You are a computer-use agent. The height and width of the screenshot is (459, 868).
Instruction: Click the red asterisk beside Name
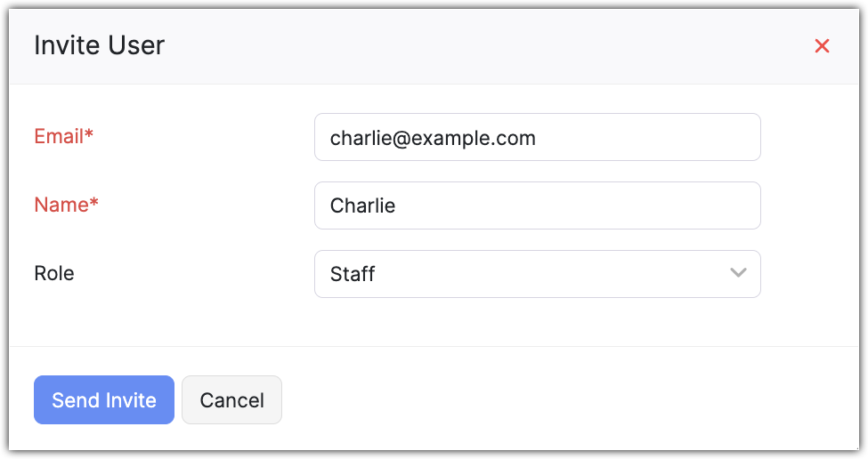94,204
